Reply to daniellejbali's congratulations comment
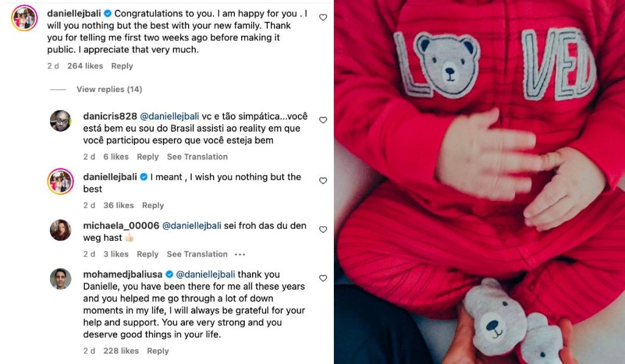The height and width of the screenshot is (364, 625). pyautogui.click(x=122, y=66)
